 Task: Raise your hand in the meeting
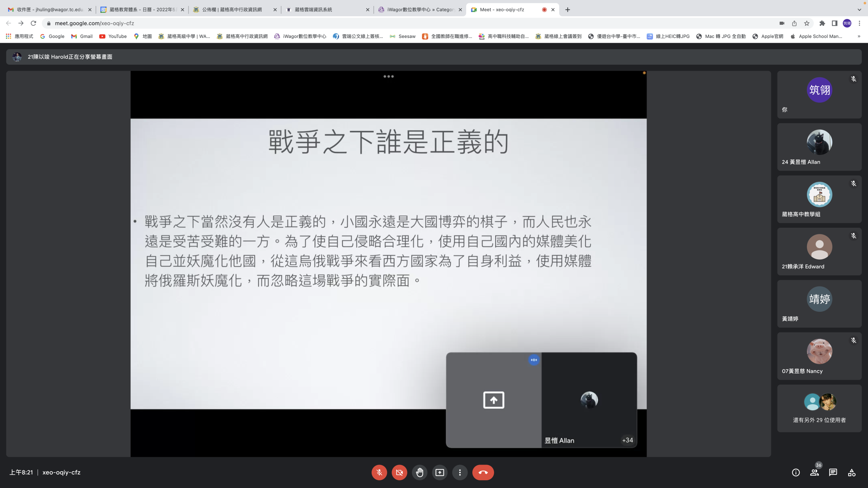pos(420,472)
